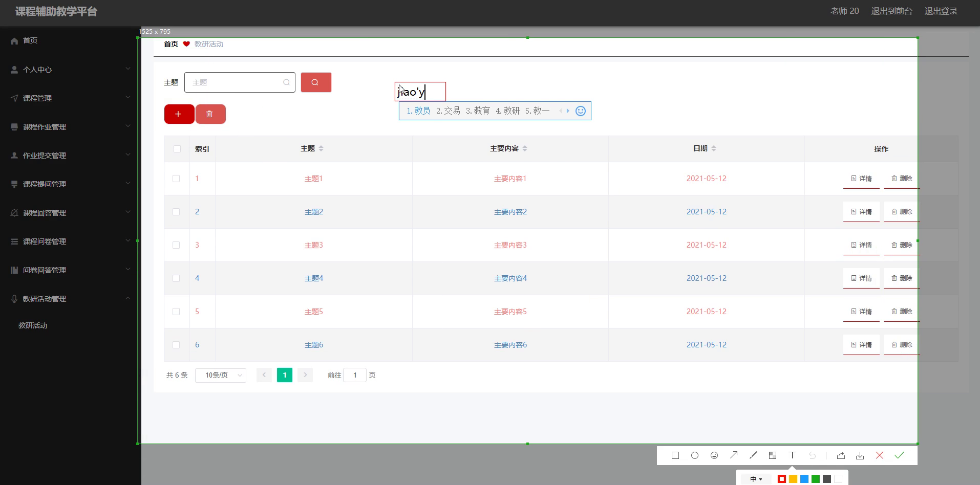The image size is (980, 485).
Task: Cancel the screenshot with the red X
Action: [x=880, y=455]
